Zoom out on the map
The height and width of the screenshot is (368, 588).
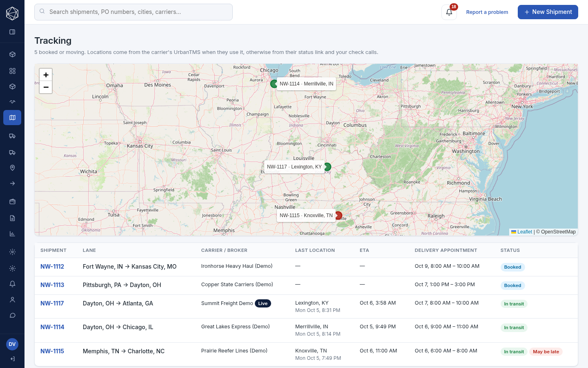[x=46, y=87]
